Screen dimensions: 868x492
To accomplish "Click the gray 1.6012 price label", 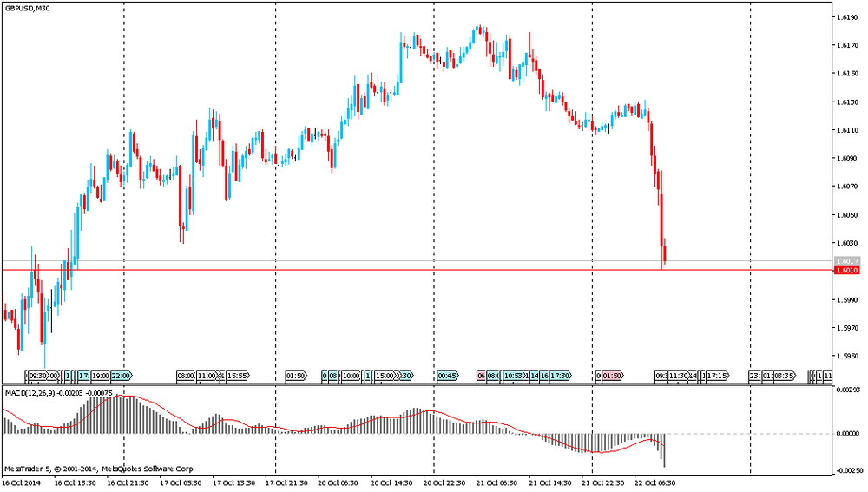I will tap(846, 260).
